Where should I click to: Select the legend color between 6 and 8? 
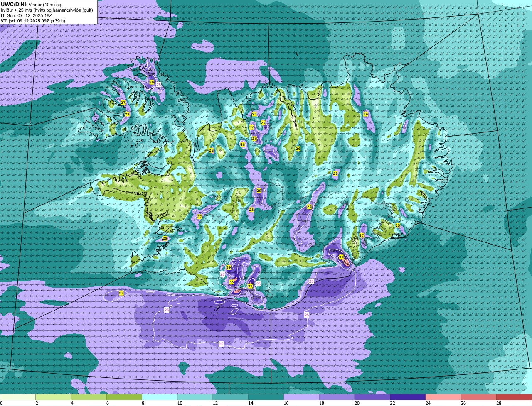[124, 397]
